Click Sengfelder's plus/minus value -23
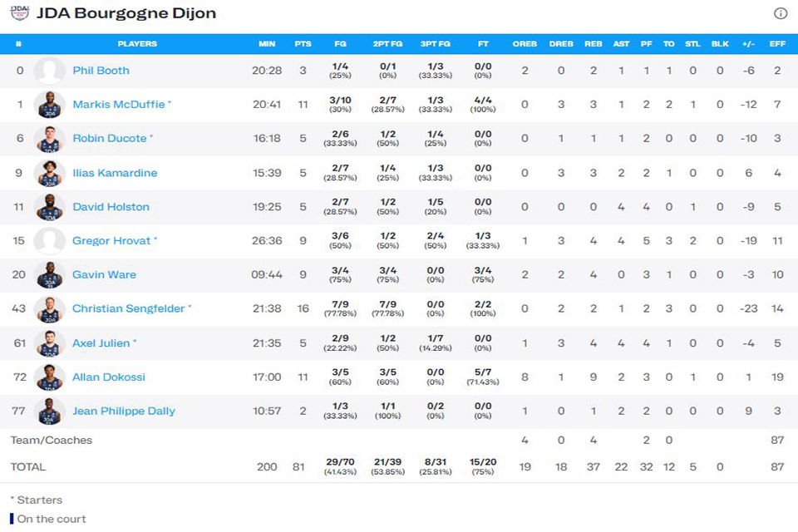This screenshot has width=798, height=532. 748,308
